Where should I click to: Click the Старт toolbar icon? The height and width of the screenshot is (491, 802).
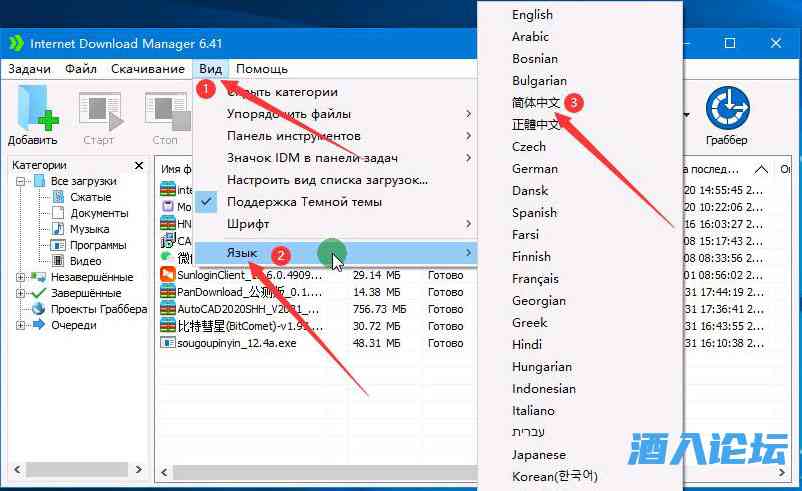click(101, 111)
